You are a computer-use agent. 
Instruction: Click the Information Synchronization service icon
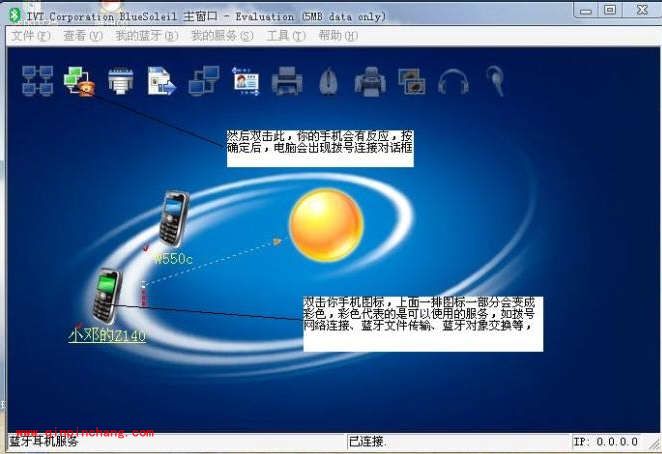pyautogui.click(x=204, y=79)
